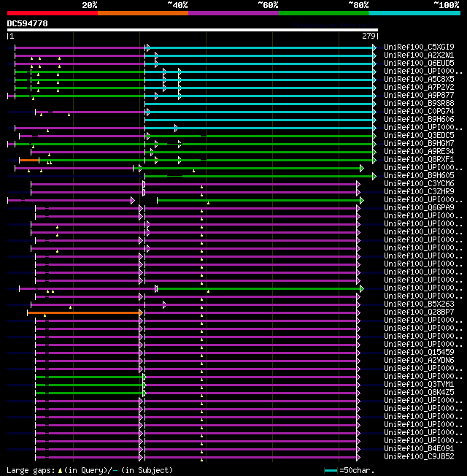
Task: Pick the UniRef100_Q6GPA9 hit name
Action: click(x=419, y=208)
